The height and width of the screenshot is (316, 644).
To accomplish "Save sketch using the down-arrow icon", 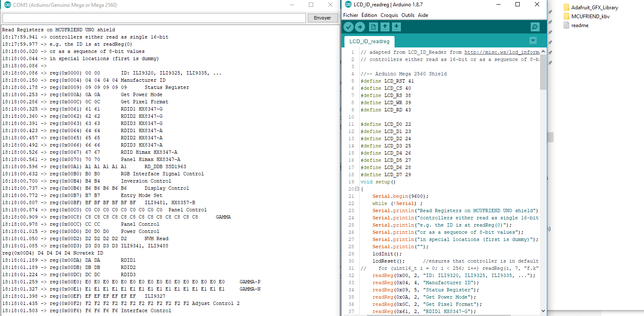I will pos(396,27).
